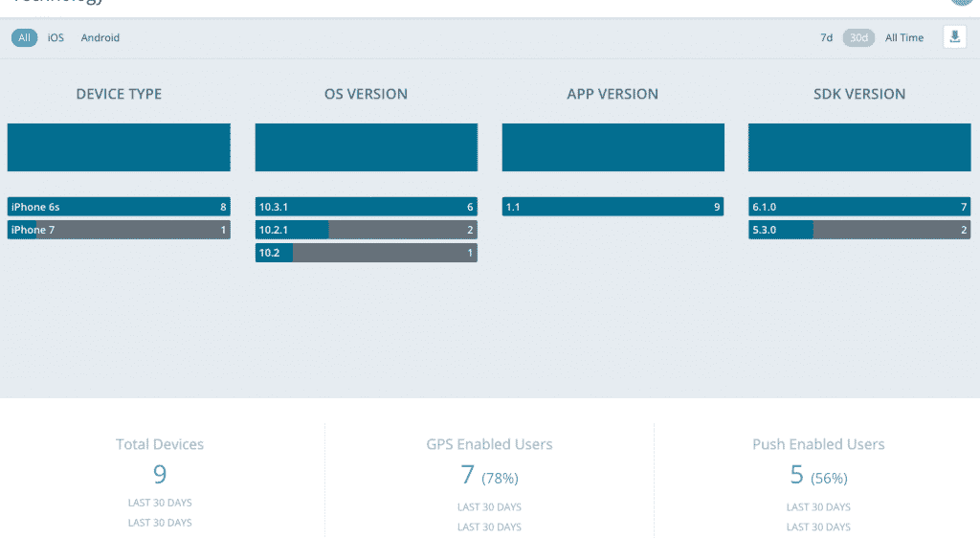The height and width of the screenshot is (538, 980).
Task: Click the GPS Enabled Users value 7
Action: click(468, 475)
